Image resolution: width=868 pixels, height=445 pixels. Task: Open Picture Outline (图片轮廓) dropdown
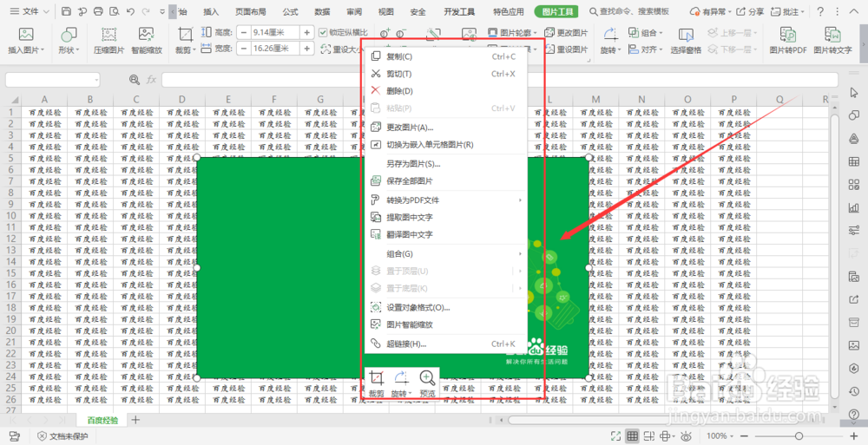[x=535, y=33]
